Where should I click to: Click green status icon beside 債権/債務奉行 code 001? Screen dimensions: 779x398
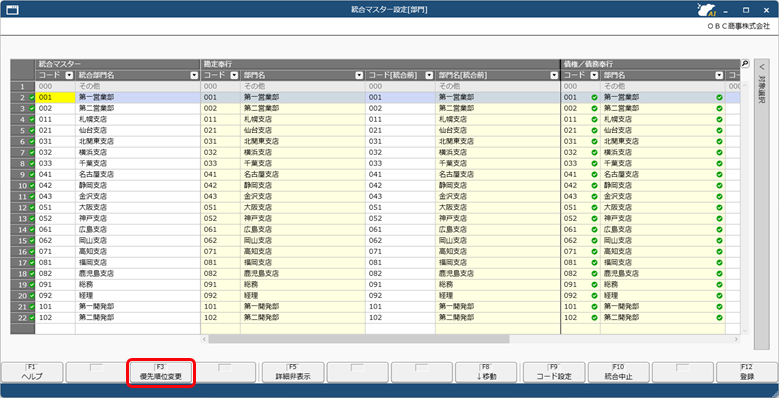coord(594,97)
